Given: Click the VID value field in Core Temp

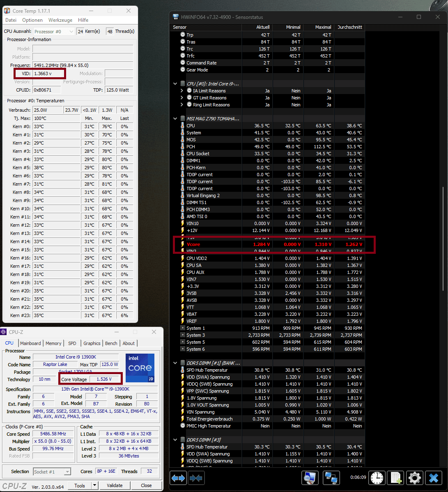Looking at the screenshot, I should 47,74.
